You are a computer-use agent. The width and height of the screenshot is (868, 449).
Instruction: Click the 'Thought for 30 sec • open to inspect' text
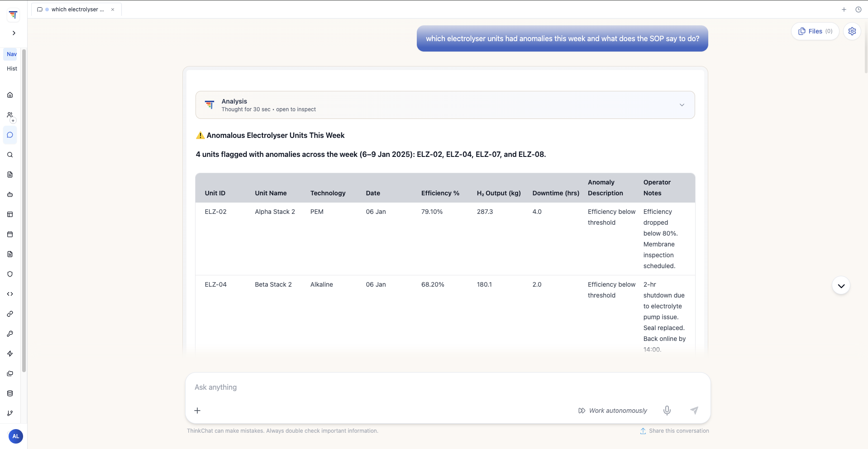[268, 109]
